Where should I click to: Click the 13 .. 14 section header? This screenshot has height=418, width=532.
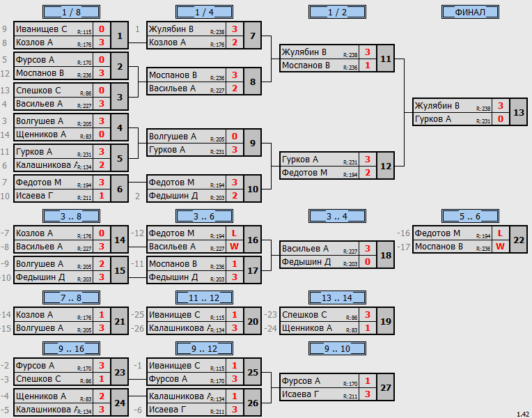[x=337, y=297]
